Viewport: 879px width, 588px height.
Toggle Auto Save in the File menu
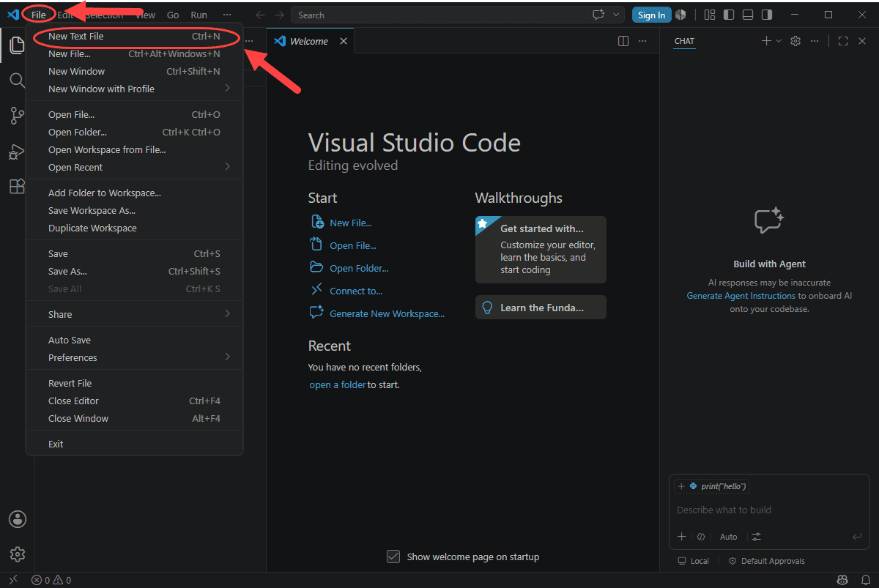tap(134, 340)
